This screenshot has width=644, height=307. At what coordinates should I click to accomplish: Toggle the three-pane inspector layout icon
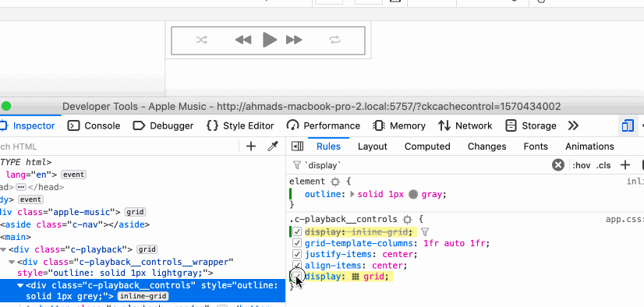297,146
